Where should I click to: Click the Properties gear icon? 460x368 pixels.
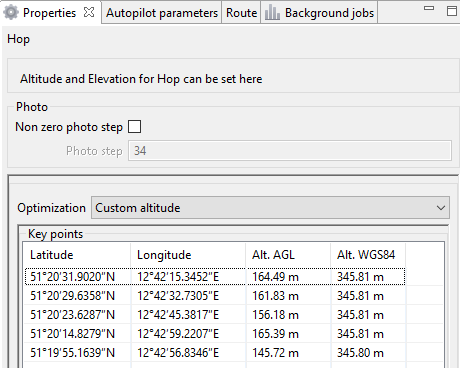point(11,13)
